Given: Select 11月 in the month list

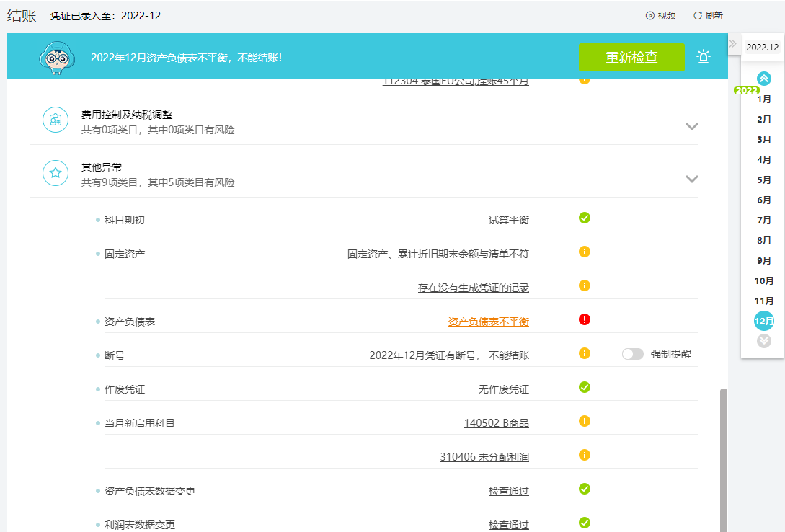Looking at the screenshot, I should 764,301.
